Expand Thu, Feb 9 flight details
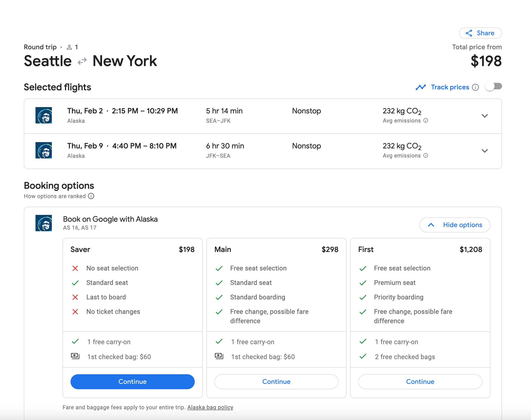This screenshot has width=531, height=420. [485, 151]
